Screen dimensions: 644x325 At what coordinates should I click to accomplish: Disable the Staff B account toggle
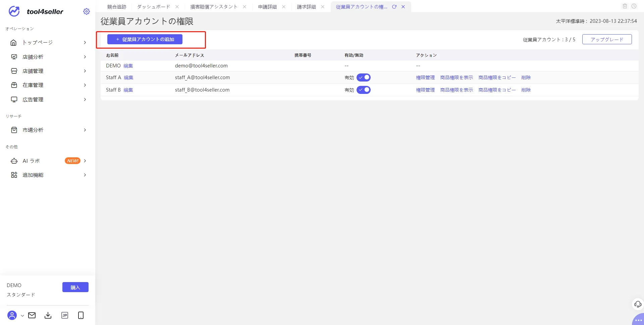pos(364,90)
